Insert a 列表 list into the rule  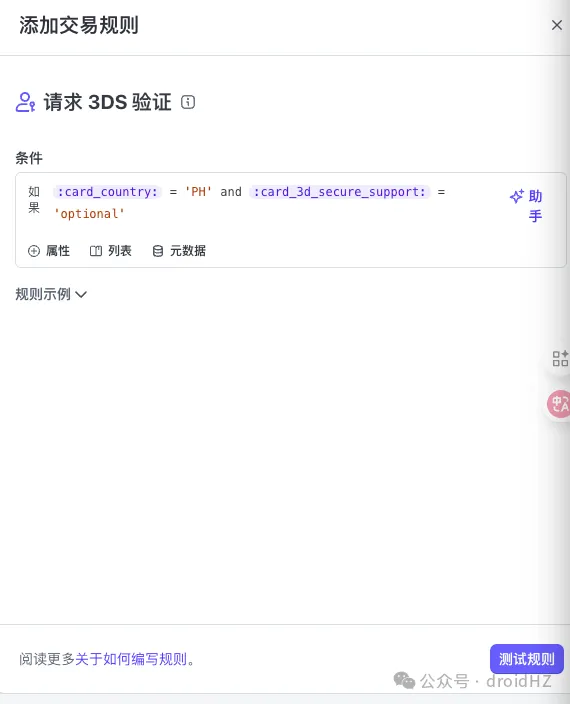coord(110,251)
